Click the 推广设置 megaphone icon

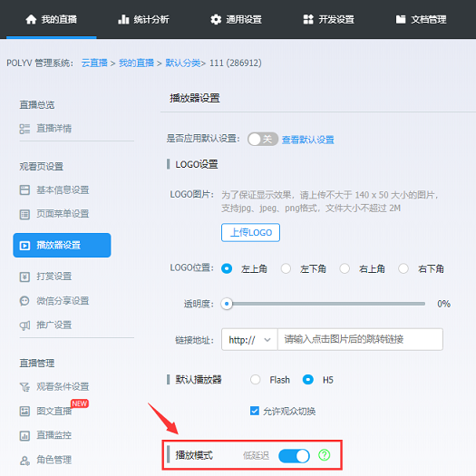[24, 325]
